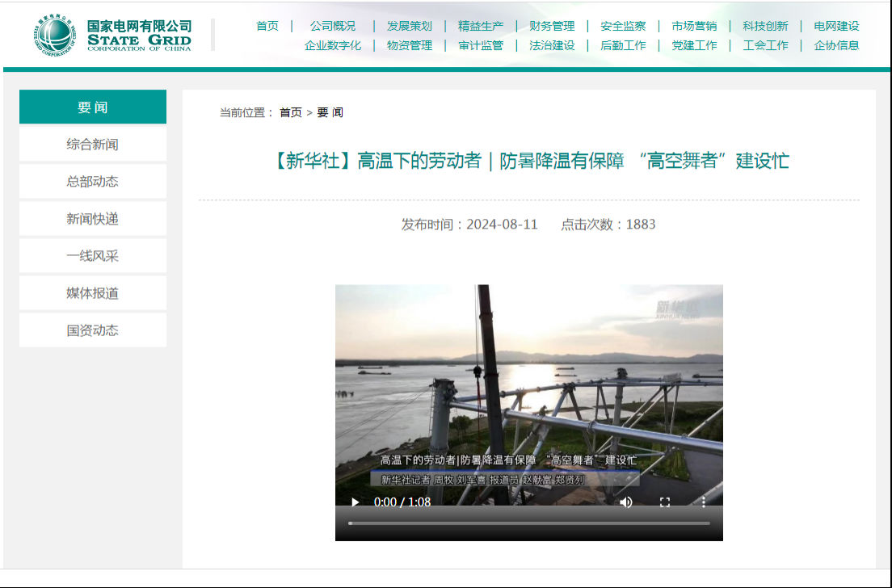Navigate to 法治建设
The height and width of the screenshot is (588, 892).
(x=552, y=45)
